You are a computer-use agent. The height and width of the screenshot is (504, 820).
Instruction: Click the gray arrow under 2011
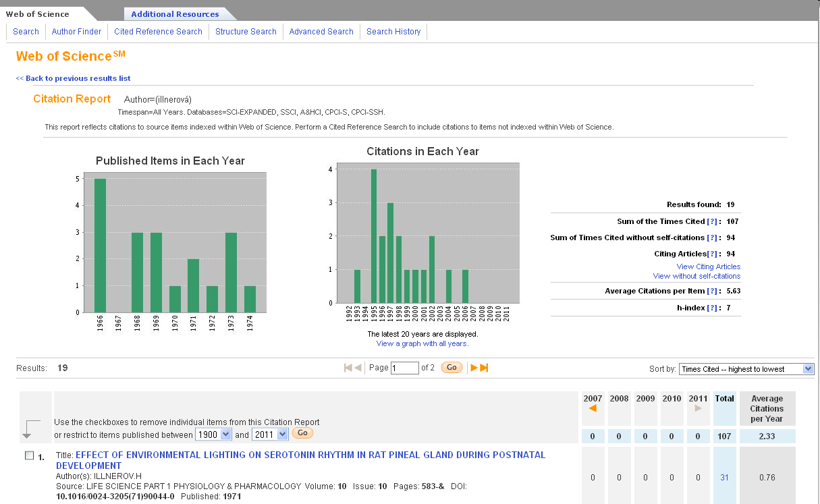pyautogui.click(x=699, y=408)
